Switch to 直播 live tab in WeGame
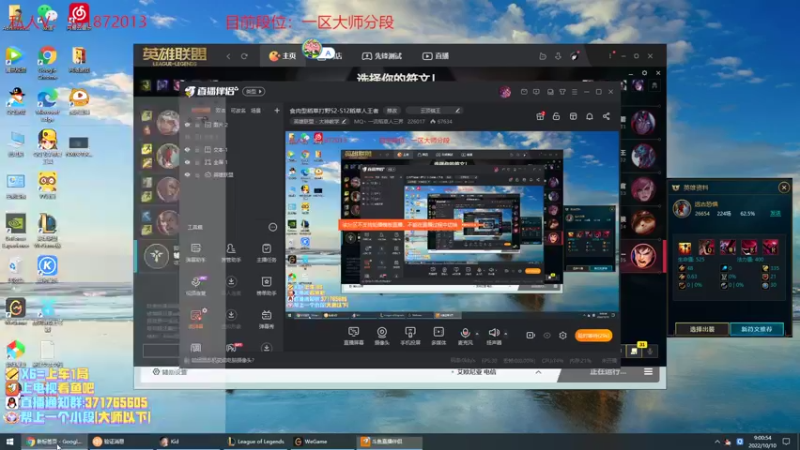The height and width of the screenshot is (450, 800). (x=435, y=56)
